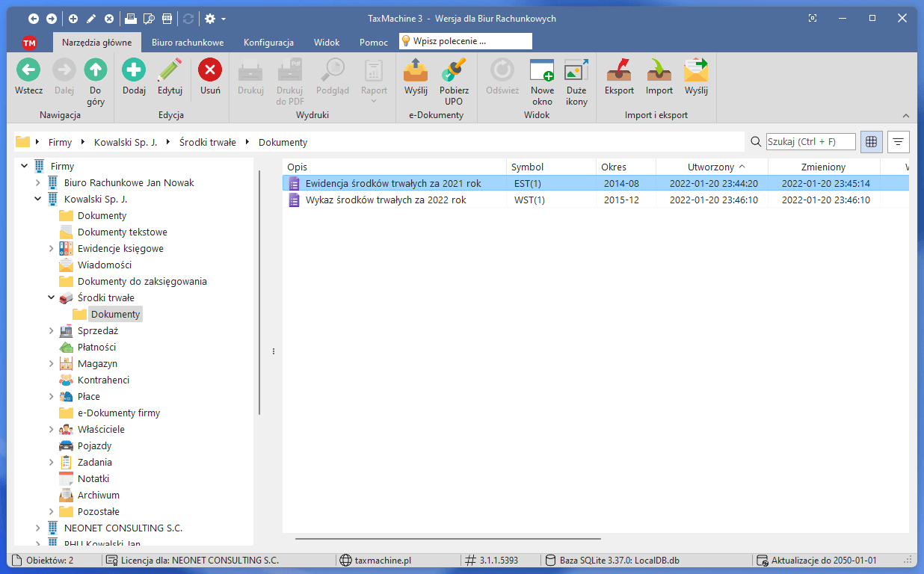Open the Konfiguracja ribbon tab
Image resolution: width=924 pixels, height=574 pixels.
[x=268, y=43]
